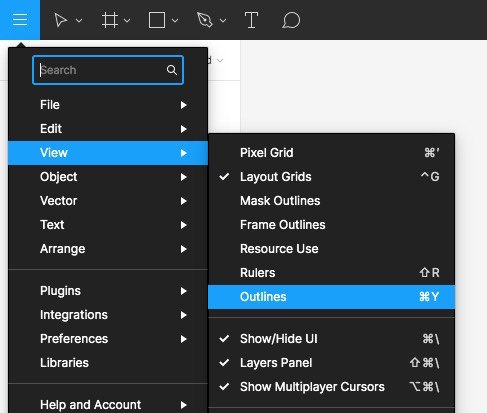Screen dimensions: 487x413
Task: Toggle Rulers option
Action: pyautogui.click(x=331, y=273)
